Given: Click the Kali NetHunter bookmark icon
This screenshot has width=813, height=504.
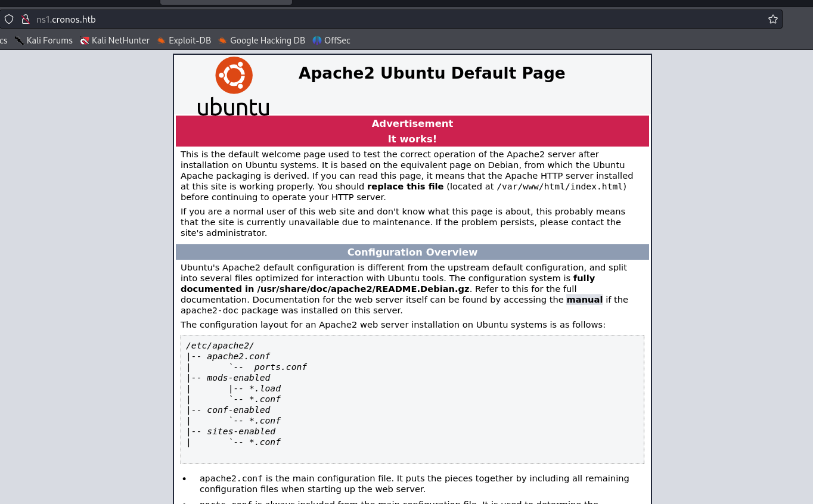Looking at the screenshot, I should [85, 41].
